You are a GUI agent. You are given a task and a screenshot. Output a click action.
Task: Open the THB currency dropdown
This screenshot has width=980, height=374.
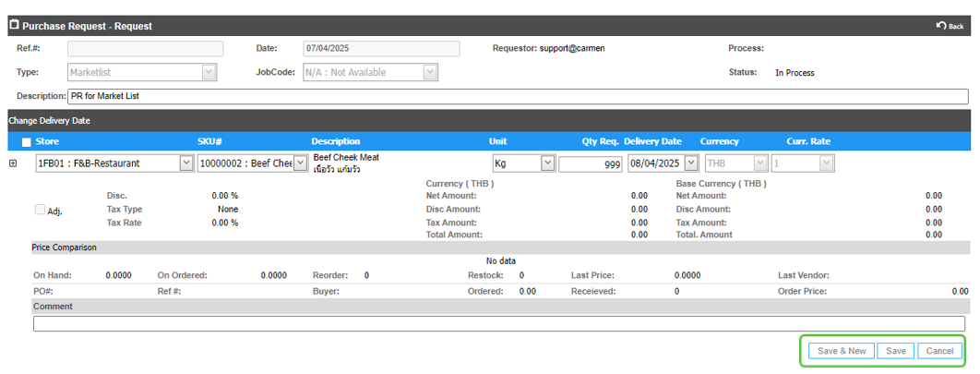tap(760, 163)
